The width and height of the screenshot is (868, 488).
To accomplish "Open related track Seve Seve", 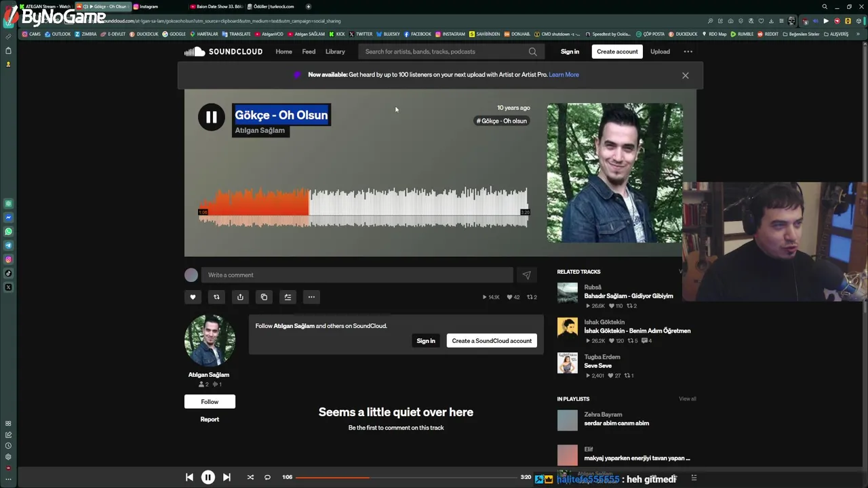I will (597, 366).
